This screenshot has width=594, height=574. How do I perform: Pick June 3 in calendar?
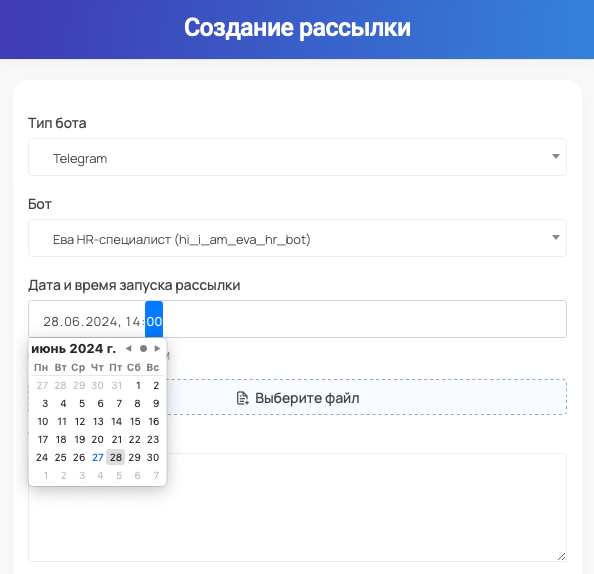pyautogui.click(x=45, y=404)
